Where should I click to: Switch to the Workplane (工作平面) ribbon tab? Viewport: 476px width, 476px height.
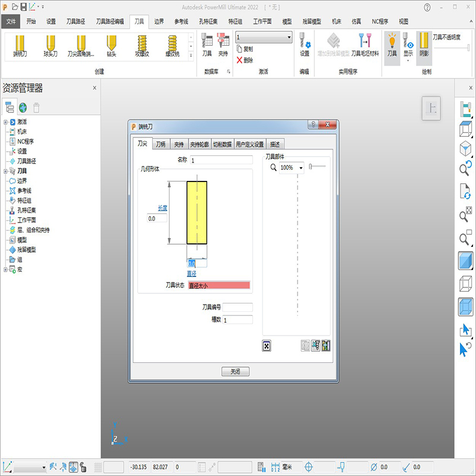pyautogui.click(x=262, y=21)
